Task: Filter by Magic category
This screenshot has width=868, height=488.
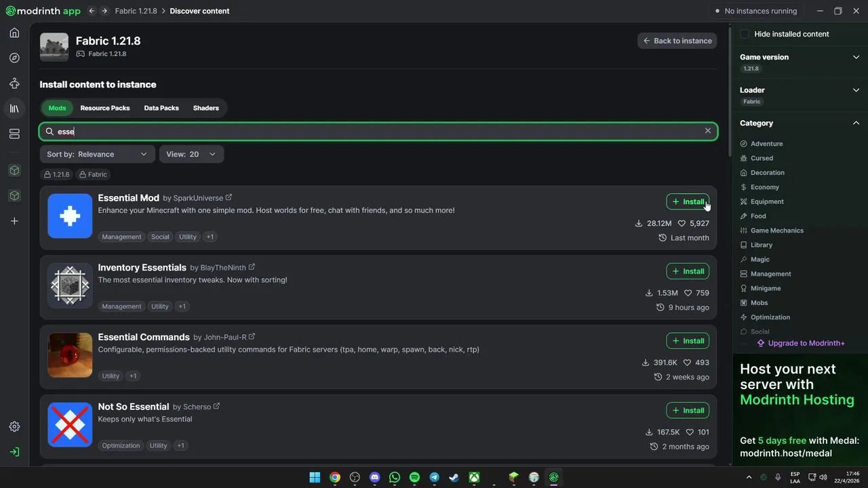Action: 755,260
